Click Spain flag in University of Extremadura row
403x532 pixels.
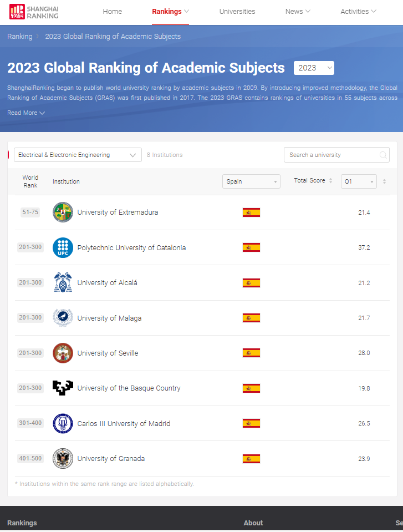(x=251, y=212)
